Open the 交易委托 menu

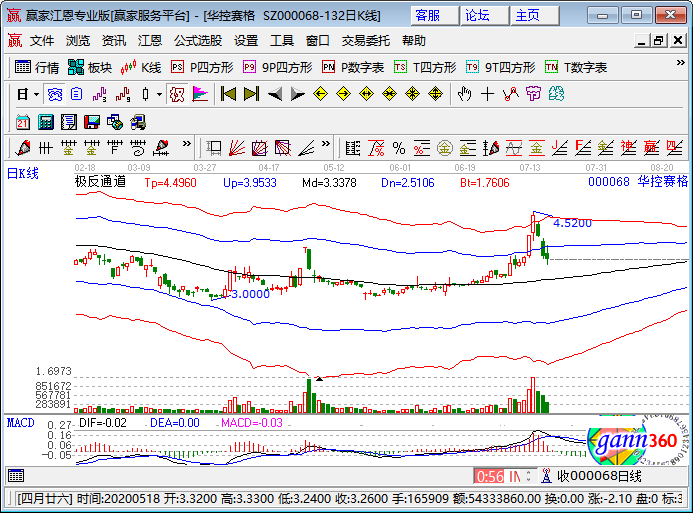pyautogui.click(x=366, y=41)
